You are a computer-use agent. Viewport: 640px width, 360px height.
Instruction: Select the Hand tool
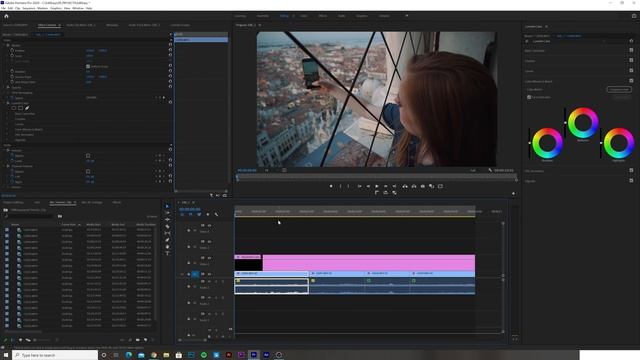tap(167, 247)
